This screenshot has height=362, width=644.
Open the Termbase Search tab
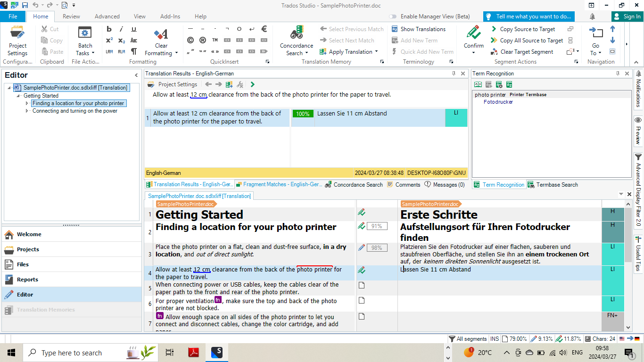coord(553,185)
